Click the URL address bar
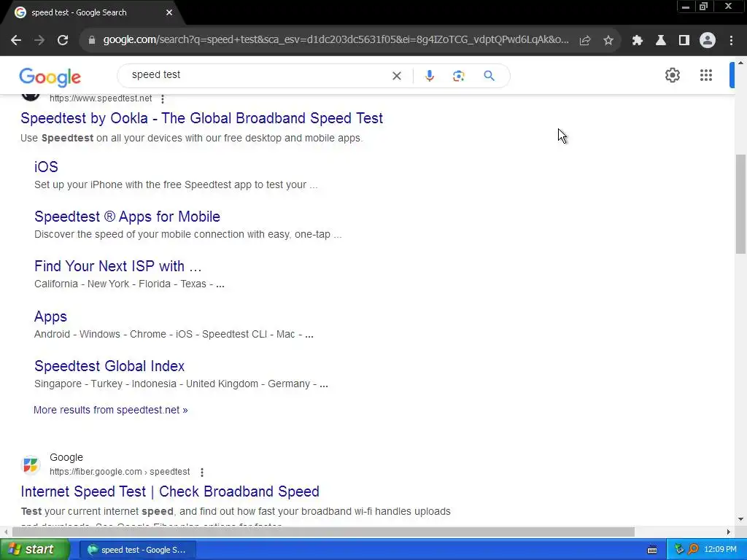 coord(336,40)
